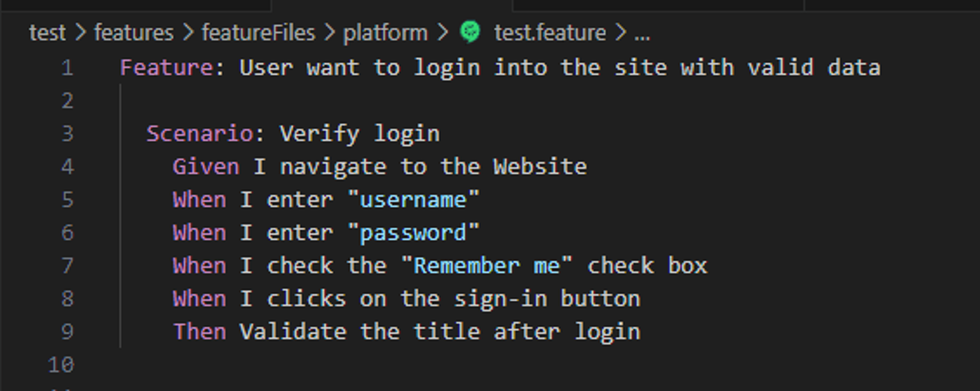
Task: Click line number 10 in the gutter
Action: [x=61, y=364]
